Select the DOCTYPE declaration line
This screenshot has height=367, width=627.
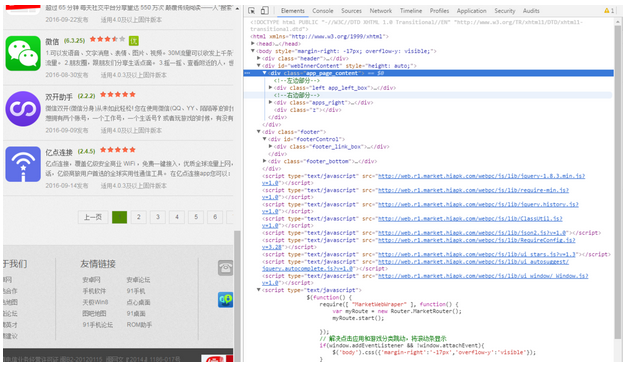(416, 25)
